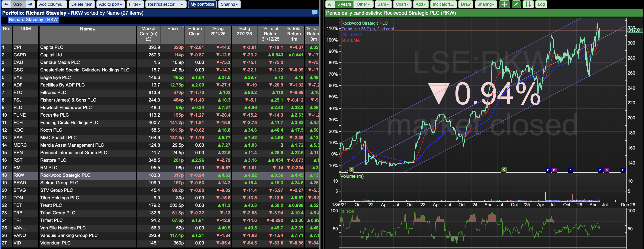Click the Indicators button

443,4
